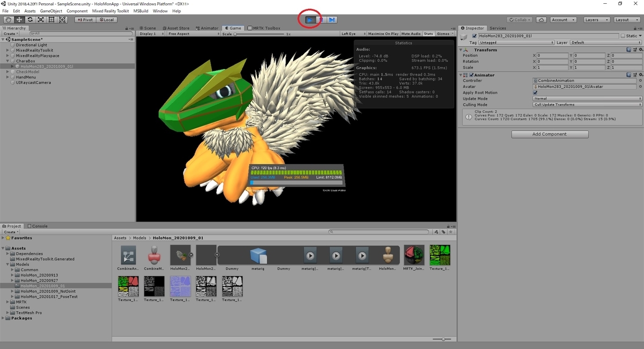Toggle Mute Audio in Game view
644x349 pixels.
[x=411, y=34]
